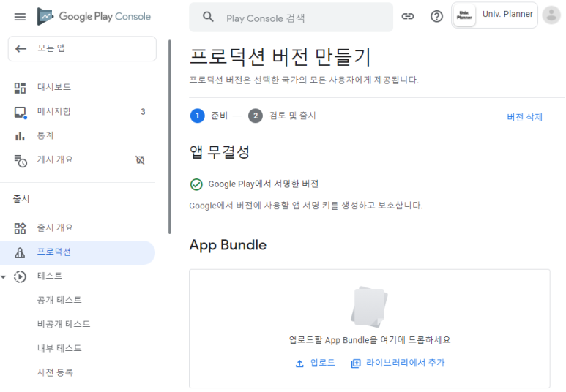Click the 메시지함 unread count 3

[x=144, y=112]
